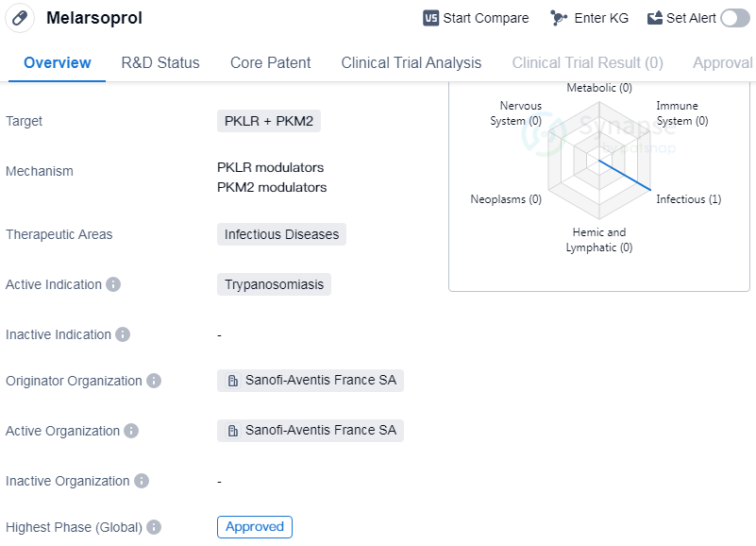Click info icon beside Highest Phase (Global)
Screen dimensions: 756x546
[154, 527]
